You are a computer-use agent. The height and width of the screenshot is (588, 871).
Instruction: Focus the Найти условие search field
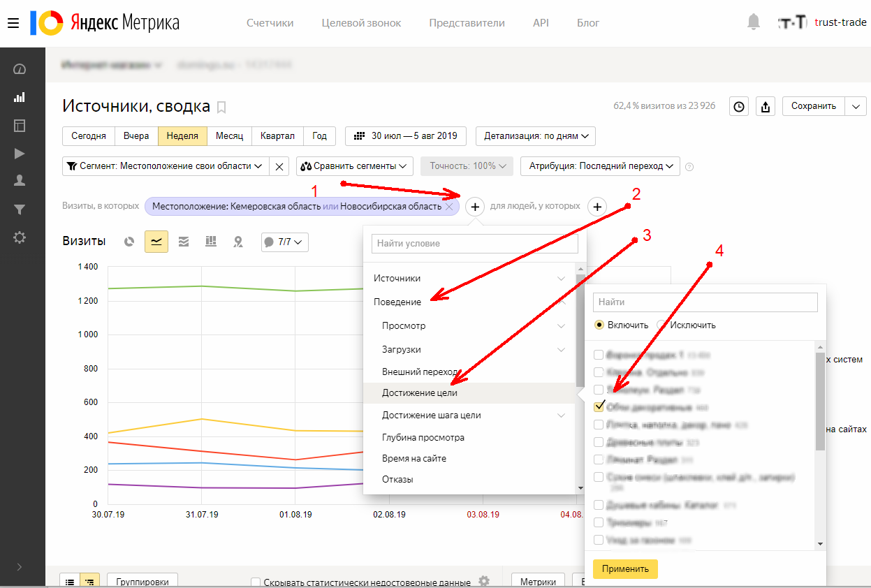475,244
